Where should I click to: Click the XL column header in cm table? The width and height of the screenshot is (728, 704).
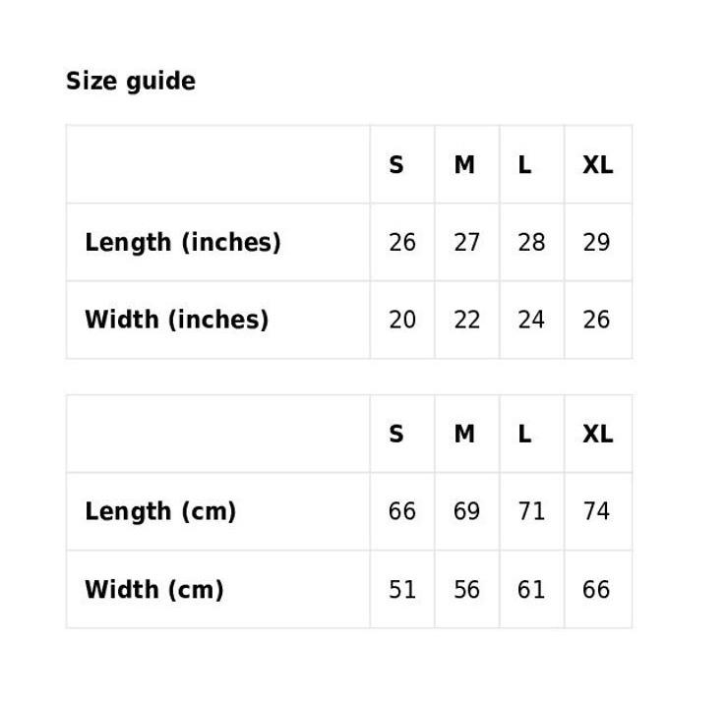pyautogui.click(x=597, y=434)
